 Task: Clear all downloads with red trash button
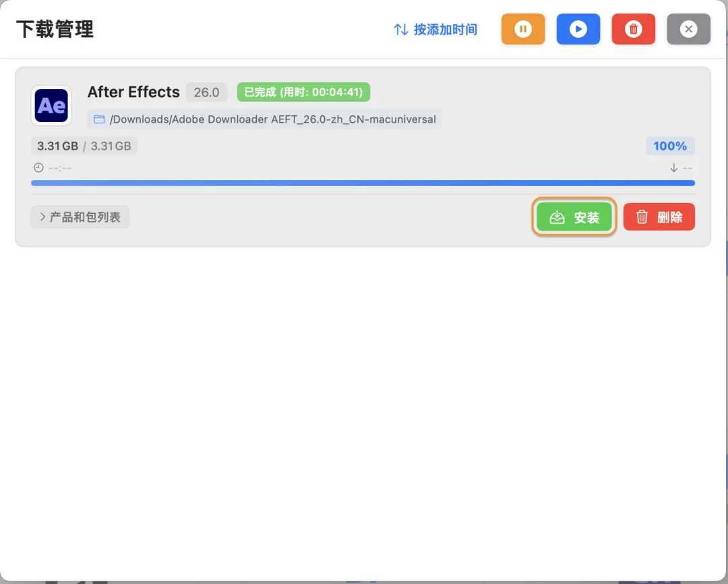(x=633, y=29)
